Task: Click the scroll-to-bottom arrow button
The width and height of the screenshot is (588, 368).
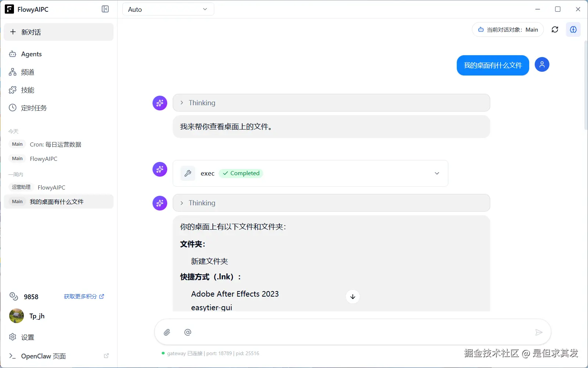Action: (x=352, y=296)
